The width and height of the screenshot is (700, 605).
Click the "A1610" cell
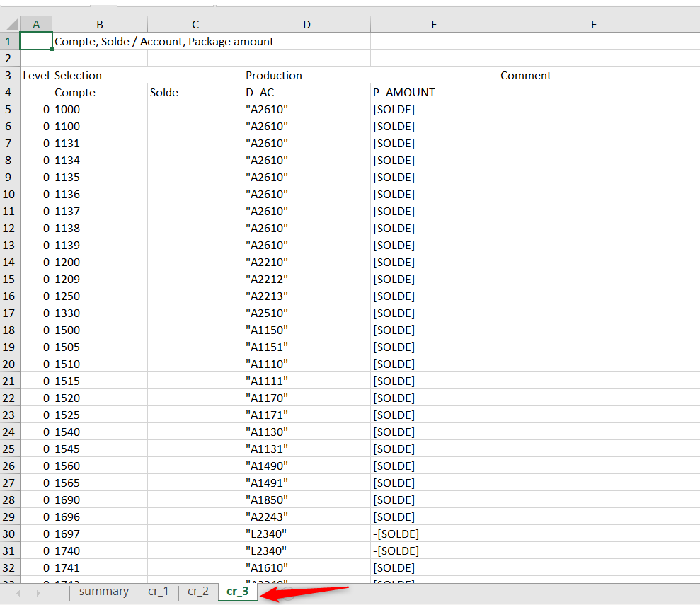(x=306, y=567)
